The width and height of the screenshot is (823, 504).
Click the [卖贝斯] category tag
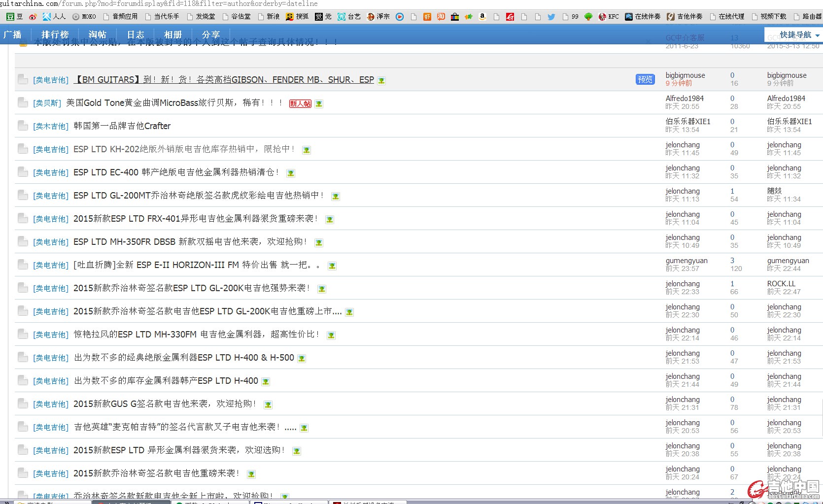click(x=47, y=103)
